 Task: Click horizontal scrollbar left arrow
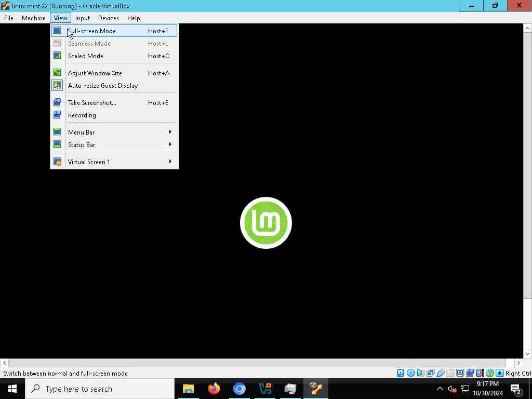click(4, 363)
